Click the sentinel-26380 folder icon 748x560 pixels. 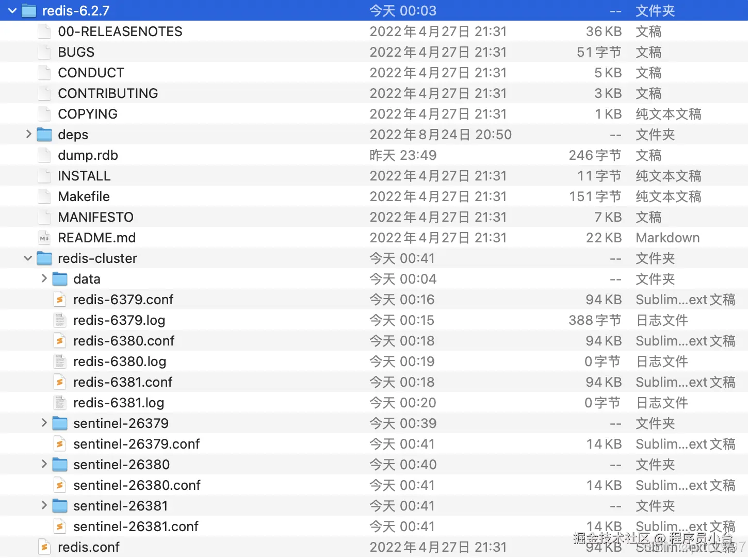click(x=60, y=465)
